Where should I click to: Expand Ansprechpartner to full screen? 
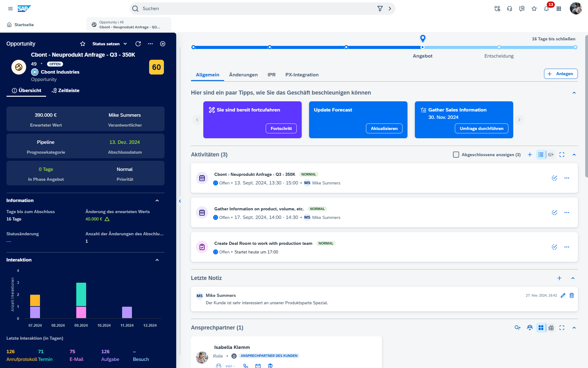click(x=562, y=328)
